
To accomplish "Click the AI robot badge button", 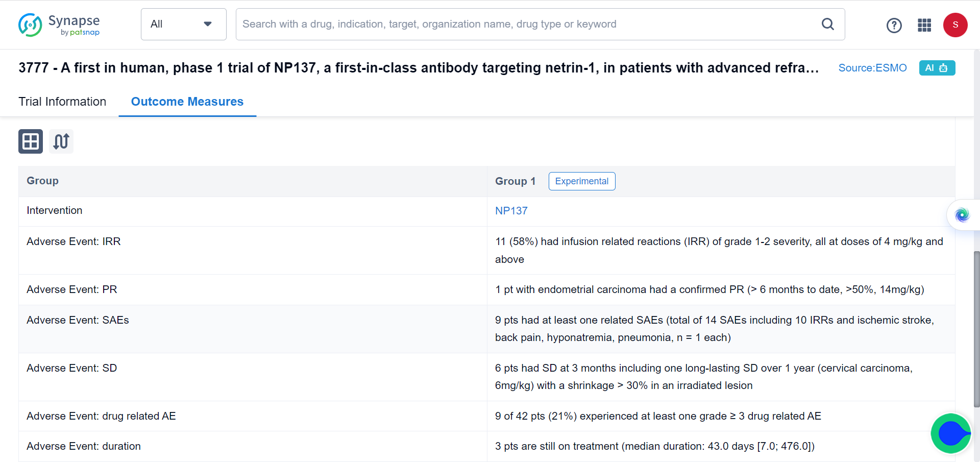I will 937,68.
